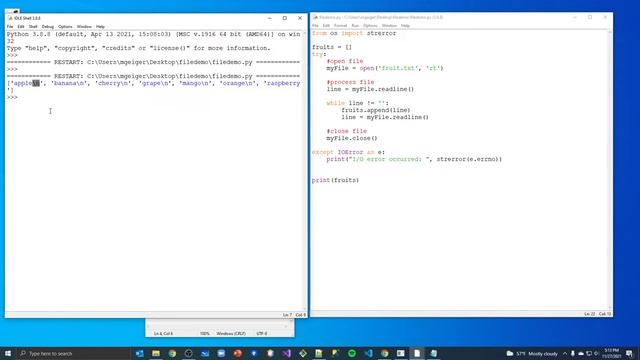
Task: Click 'Ln 4, Col 6' in Notepad status bar
Action: 163,334
